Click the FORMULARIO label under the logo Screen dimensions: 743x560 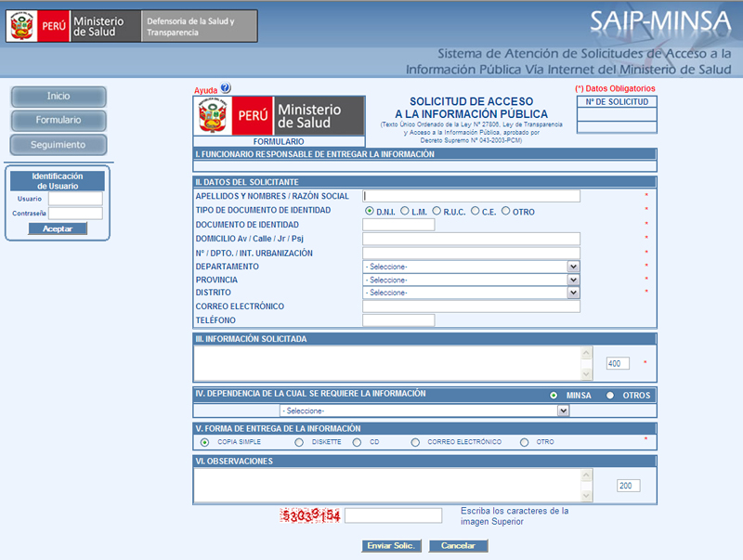tap(279, 142)
